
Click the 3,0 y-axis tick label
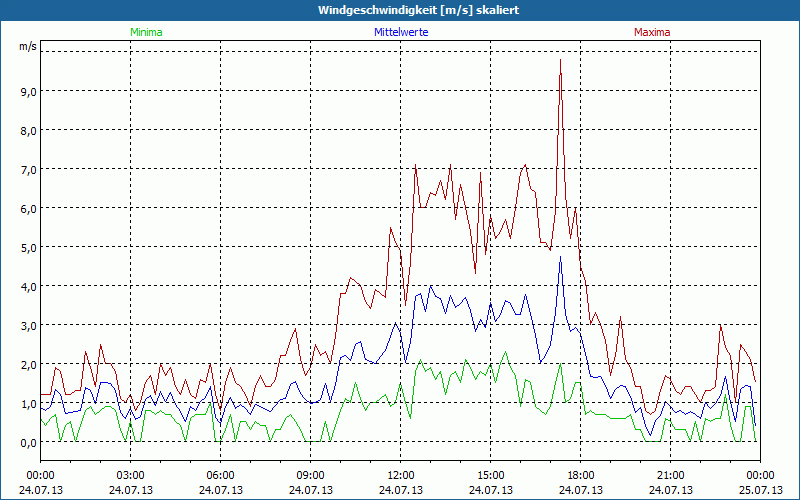pyautogui.click(x=27, y=325)
